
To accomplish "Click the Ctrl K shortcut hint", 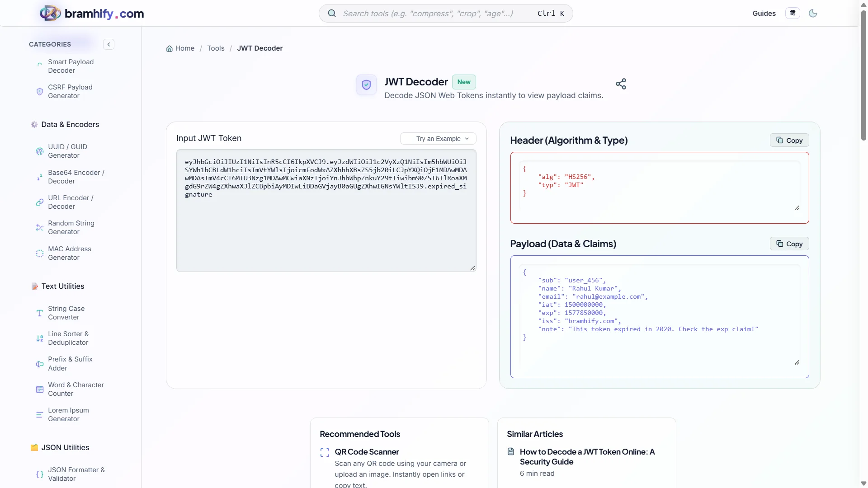I will 551,14.
